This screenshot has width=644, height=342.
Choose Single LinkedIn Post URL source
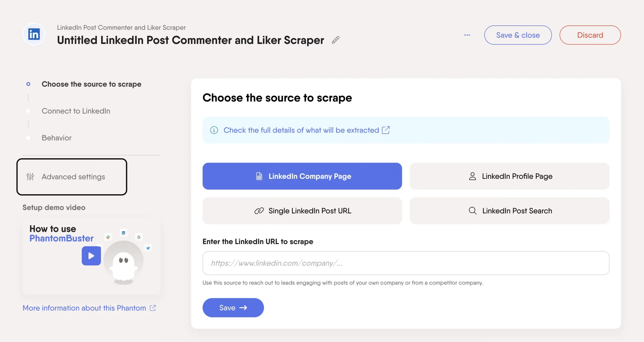[x=302, y=211]
